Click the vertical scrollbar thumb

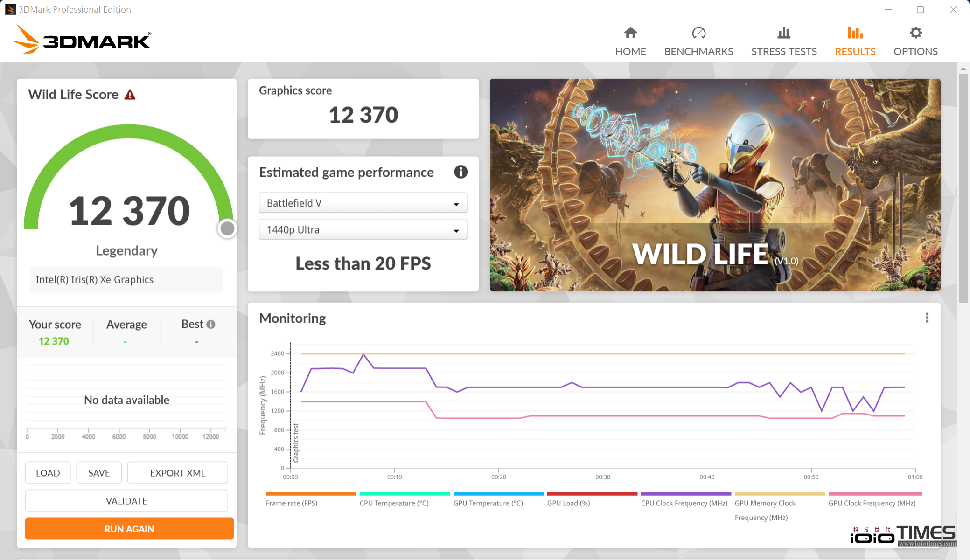click(963, 187)
